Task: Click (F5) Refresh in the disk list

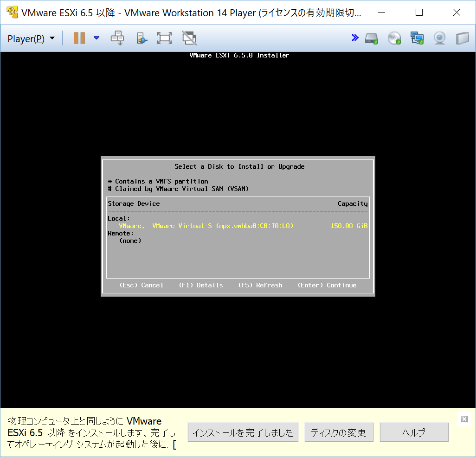Action: [260, 285]
